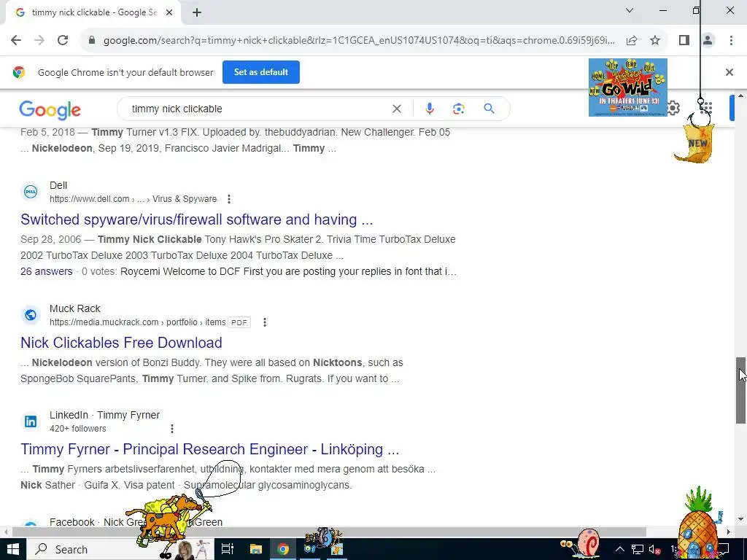Click the media.muckrack.com portfolio breadcrumb

pyautogui.click(x=138, y=322)
